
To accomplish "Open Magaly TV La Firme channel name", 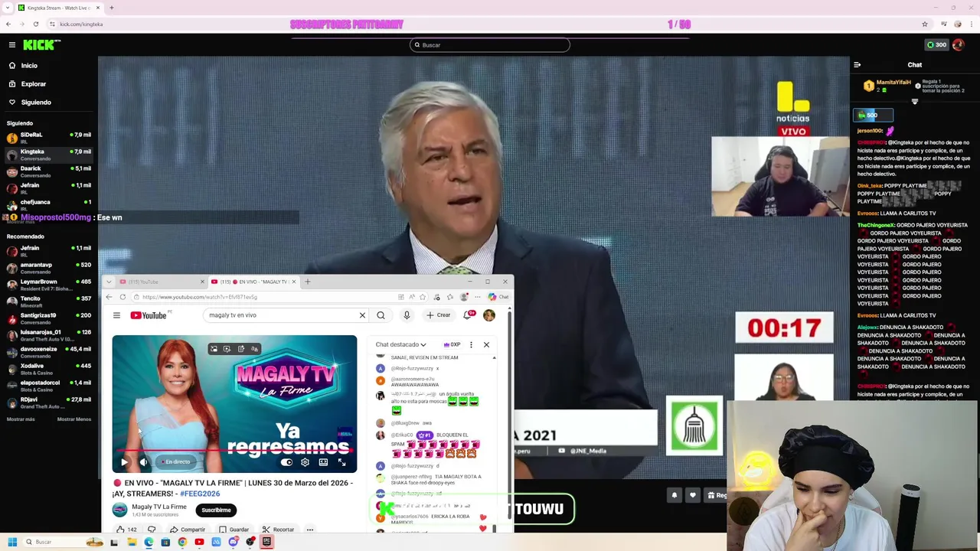I will [159, 507].
